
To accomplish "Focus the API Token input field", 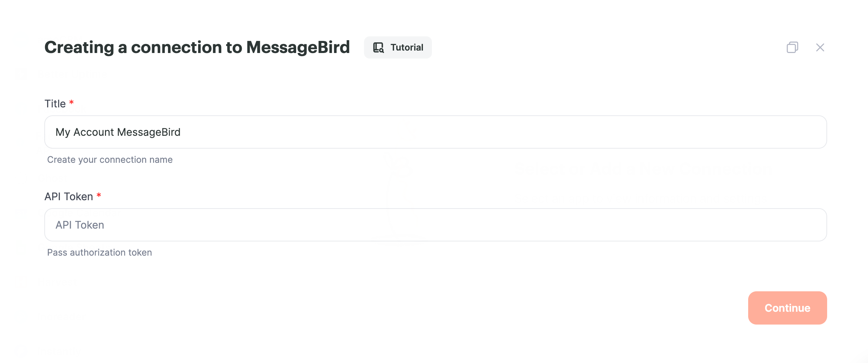I will pyautogui.click(x=435, y=225).
